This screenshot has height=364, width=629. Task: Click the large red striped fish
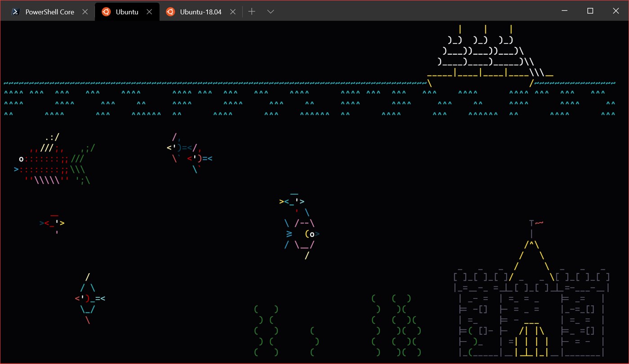54,159
